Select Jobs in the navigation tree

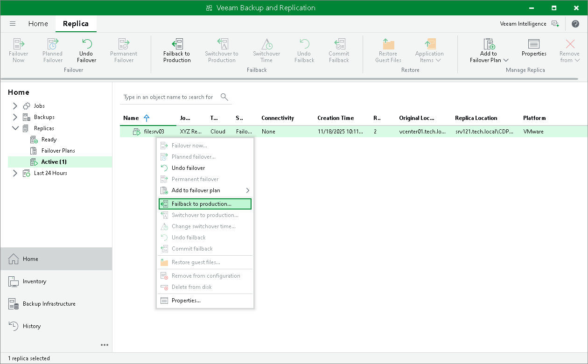click(39, 106)
